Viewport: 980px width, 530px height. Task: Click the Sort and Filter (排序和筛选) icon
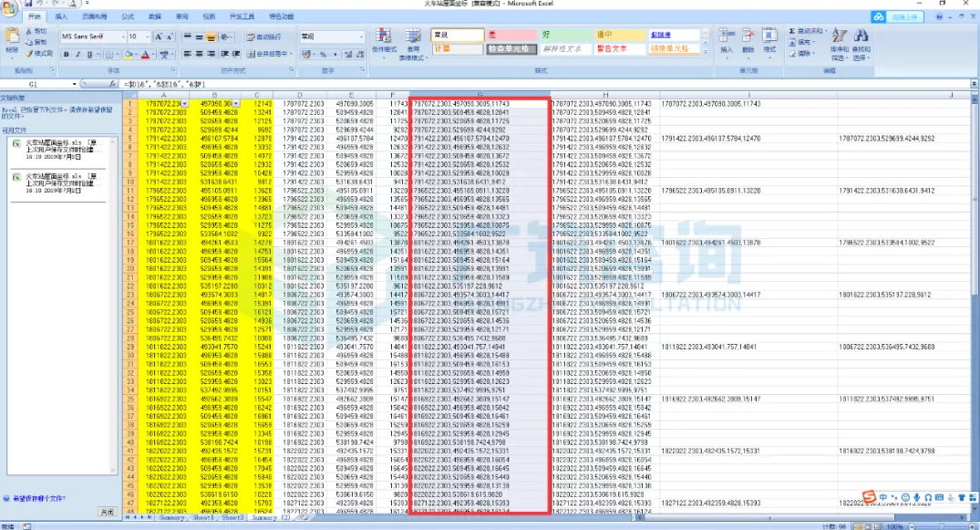(x=840, y=36)
